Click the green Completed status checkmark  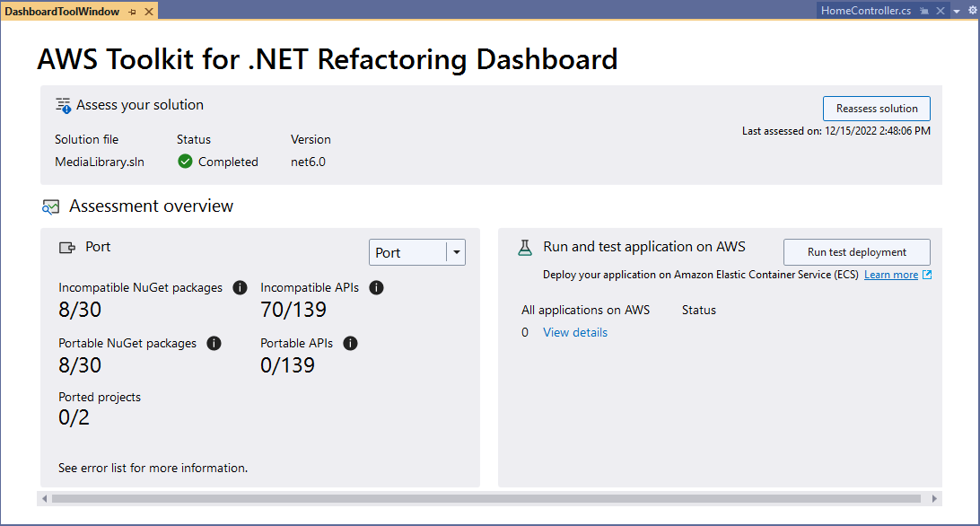(x=185, y=162)
